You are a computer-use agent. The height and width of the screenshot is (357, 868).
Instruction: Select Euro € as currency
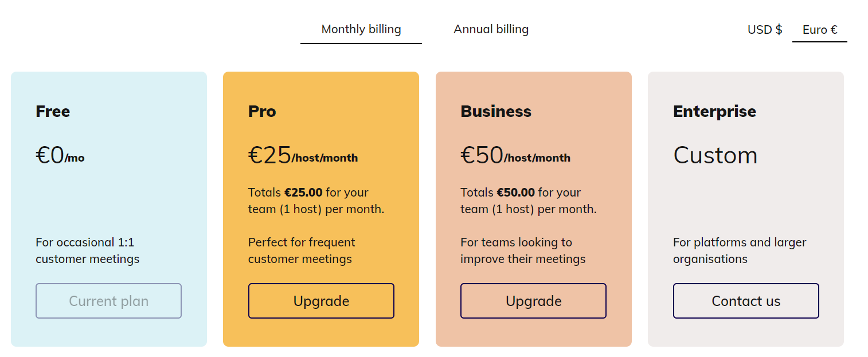[819, 29]
